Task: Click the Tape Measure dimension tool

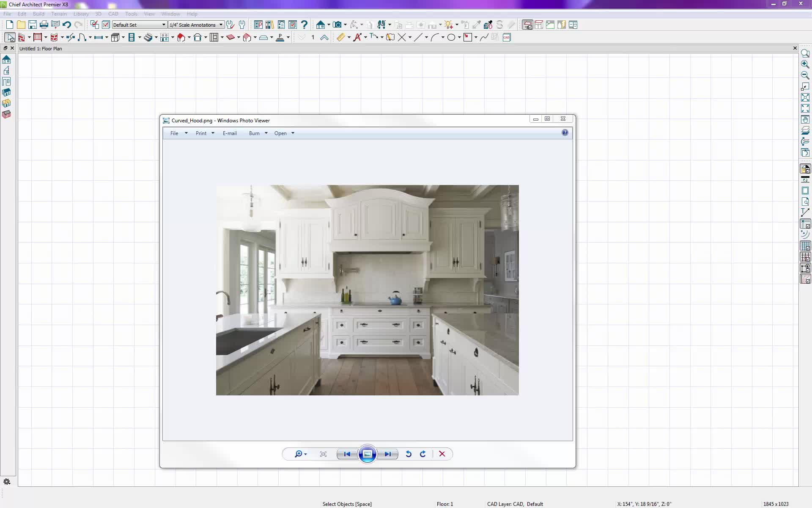Action: pyautogui.click(x=341, y=37)
